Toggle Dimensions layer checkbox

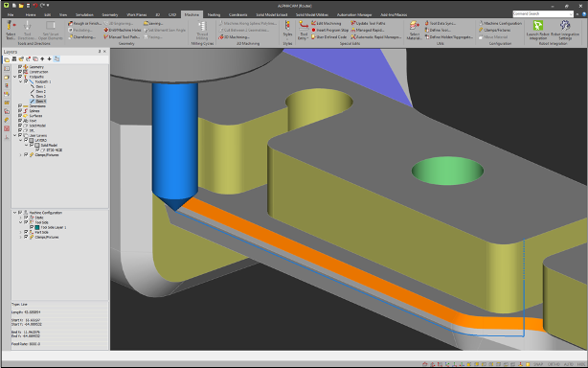20,106
